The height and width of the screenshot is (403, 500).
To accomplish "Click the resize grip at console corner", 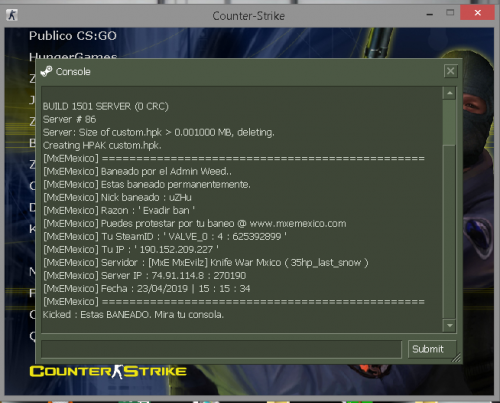I will (x=456, y=358).
